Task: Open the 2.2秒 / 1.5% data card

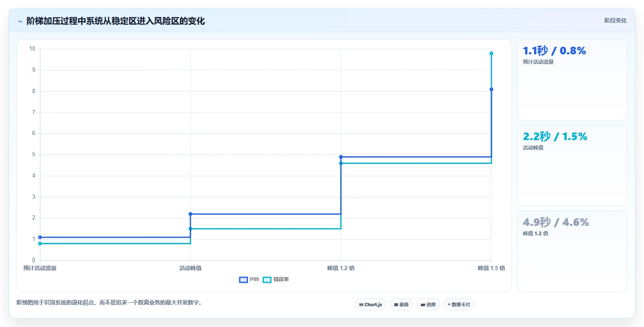Action: coord(572,166)
